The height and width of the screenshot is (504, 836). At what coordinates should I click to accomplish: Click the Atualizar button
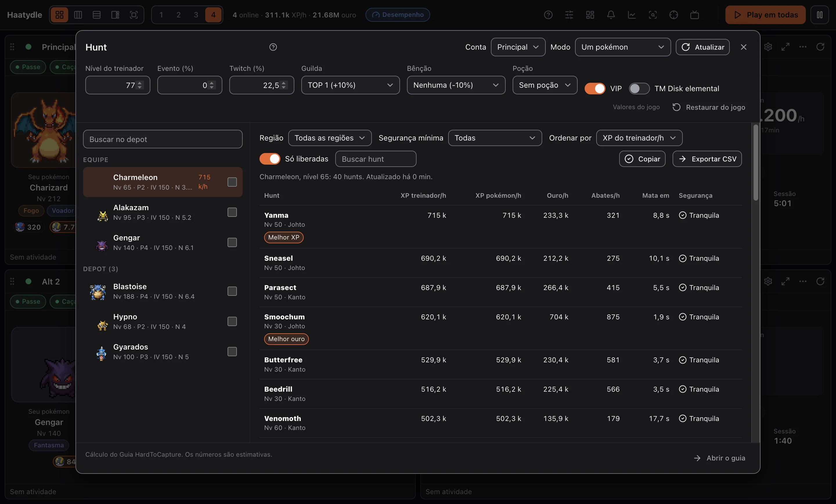pyautogui.click(x=703, y=47)
